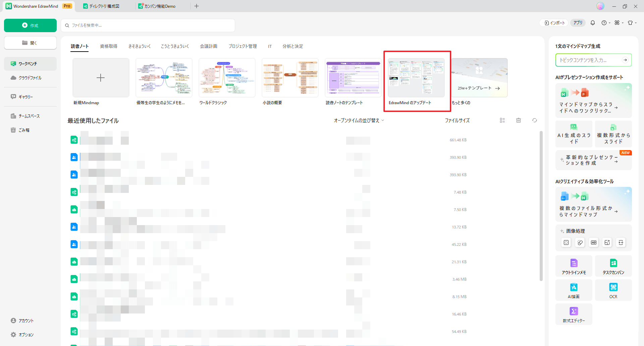Open the アウトラインメモ tool
The height and width of the screenshot is (346, 644).
click(x=574, y=266)
